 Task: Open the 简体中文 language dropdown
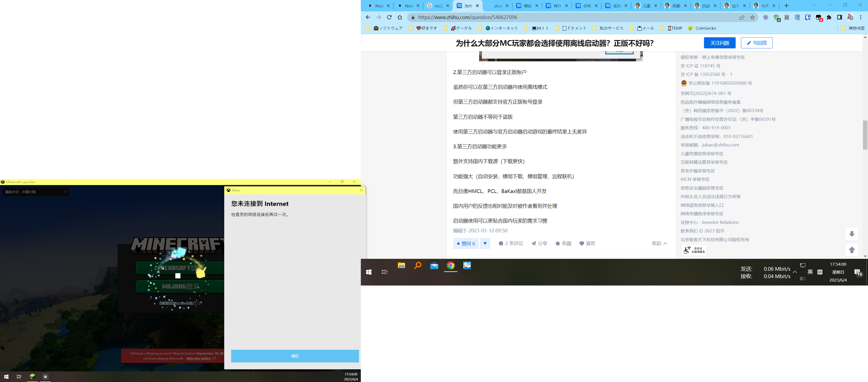[35, 192]
